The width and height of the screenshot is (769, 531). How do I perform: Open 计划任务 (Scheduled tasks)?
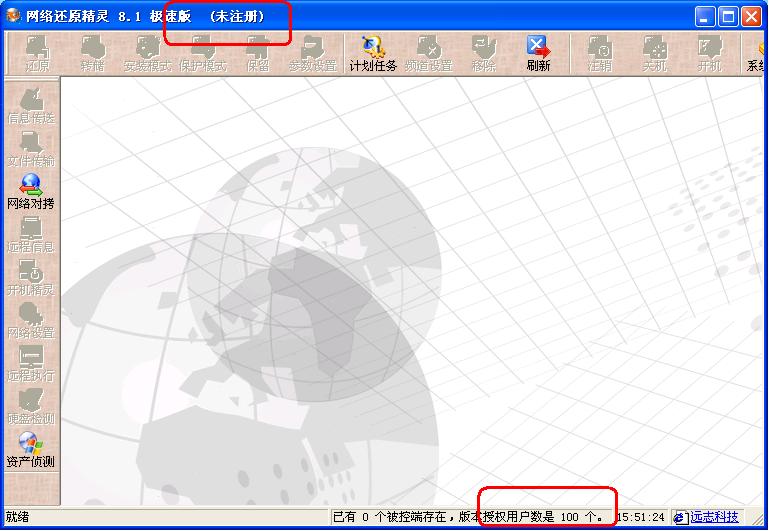373,54
